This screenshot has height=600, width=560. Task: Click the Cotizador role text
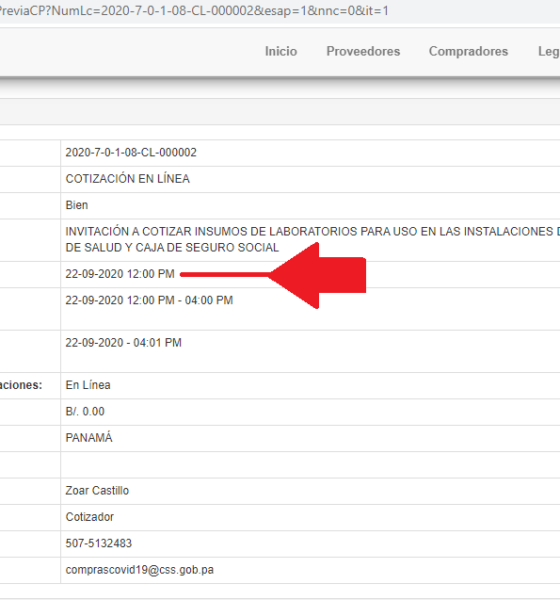click(90, 517)
